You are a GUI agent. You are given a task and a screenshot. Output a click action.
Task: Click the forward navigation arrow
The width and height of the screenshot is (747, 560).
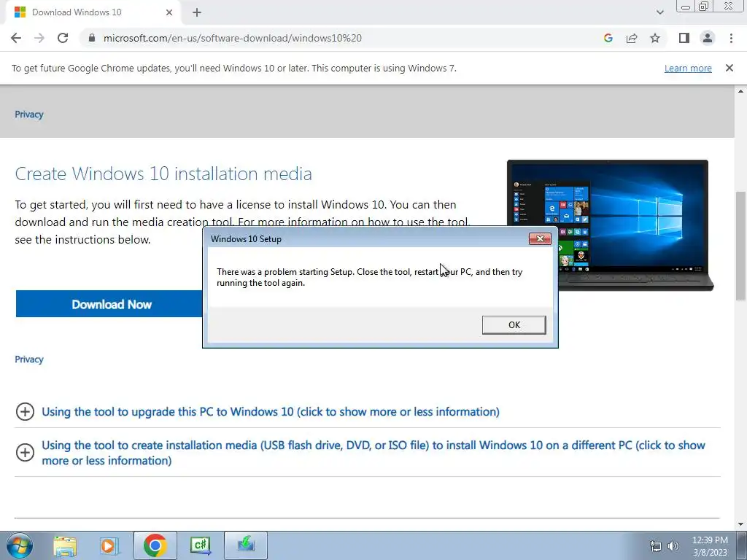(39, 38)
